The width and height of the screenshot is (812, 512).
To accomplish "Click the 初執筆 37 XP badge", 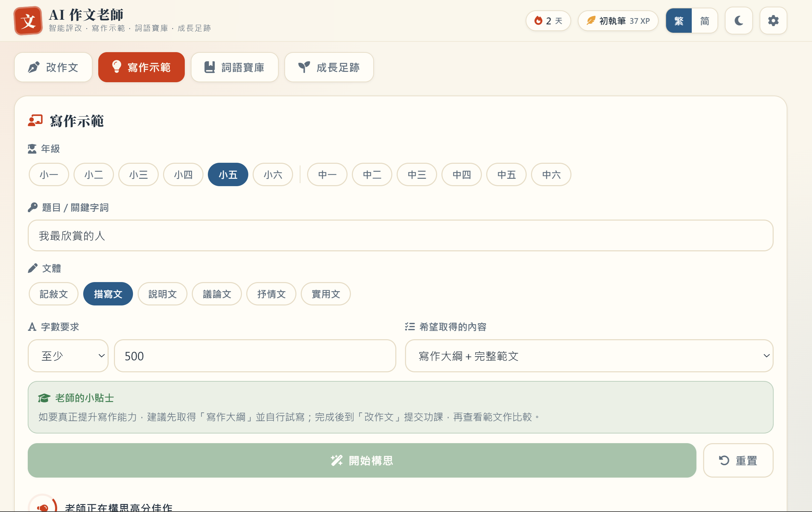I will point(618,21).
